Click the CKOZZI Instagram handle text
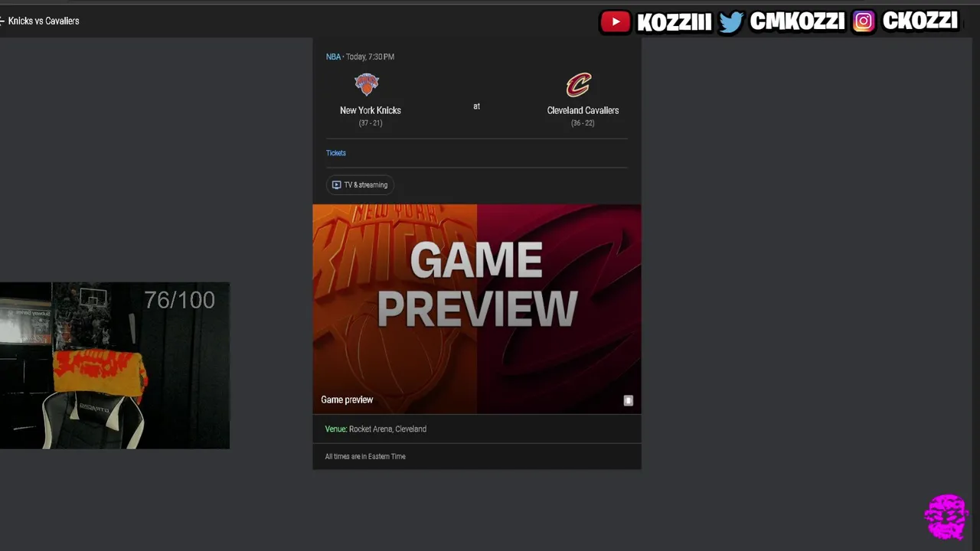Screen dimensions: 980x551 (920, 22)
